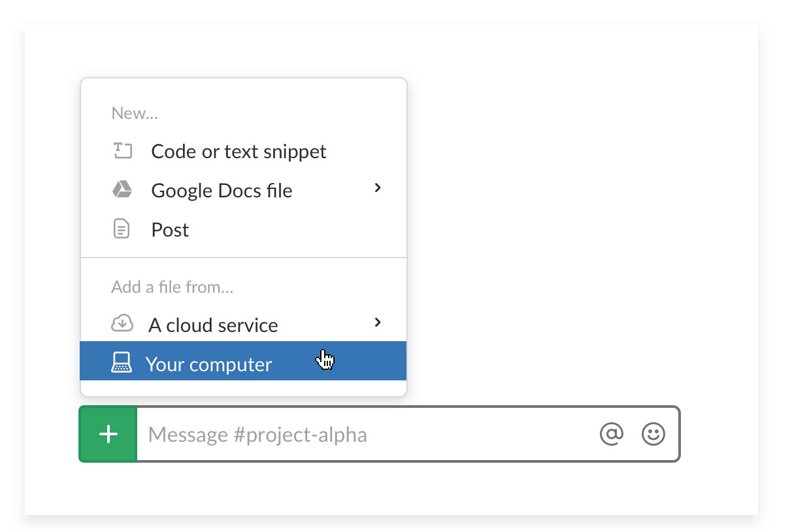The image size is (792, 532).
Task: Click the "Add a file from..." header
Action: [172, 287]
